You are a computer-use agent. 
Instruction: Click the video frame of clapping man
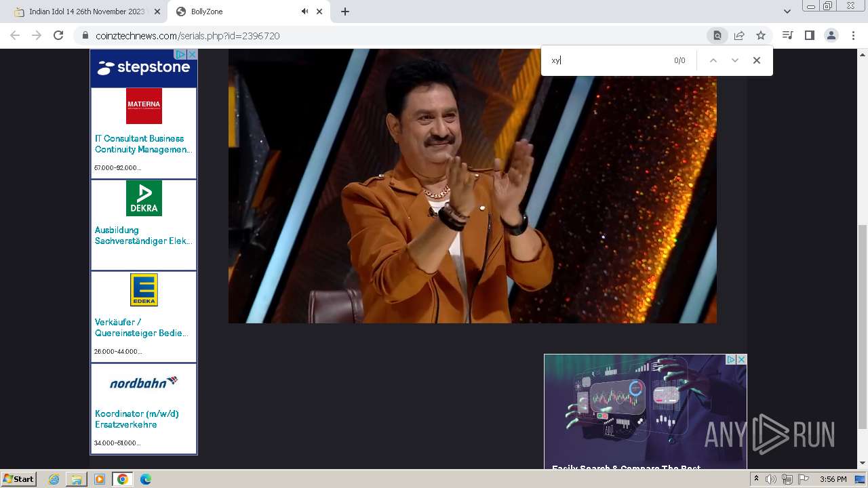pyautogui.click(x=472, y=186)
